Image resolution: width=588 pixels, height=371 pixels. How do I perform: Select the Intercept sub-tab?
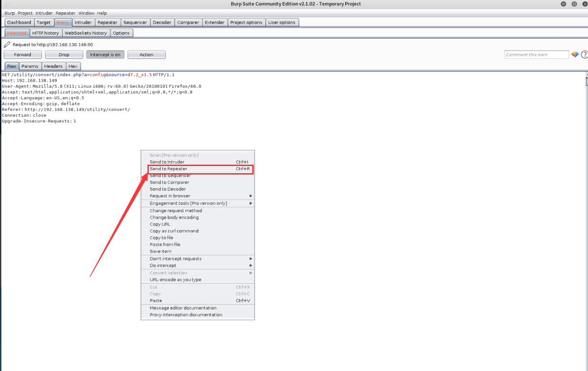click(x=17, y=33)
